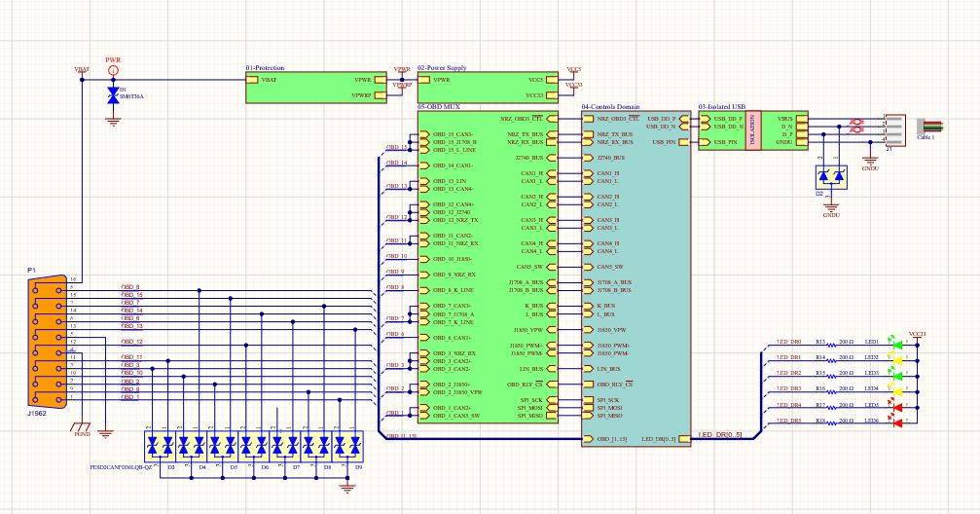Click the GNDU ground symbol below D2
Image resolution: width=980 pixels, height=514 pixels.
(x=831, y=209)
